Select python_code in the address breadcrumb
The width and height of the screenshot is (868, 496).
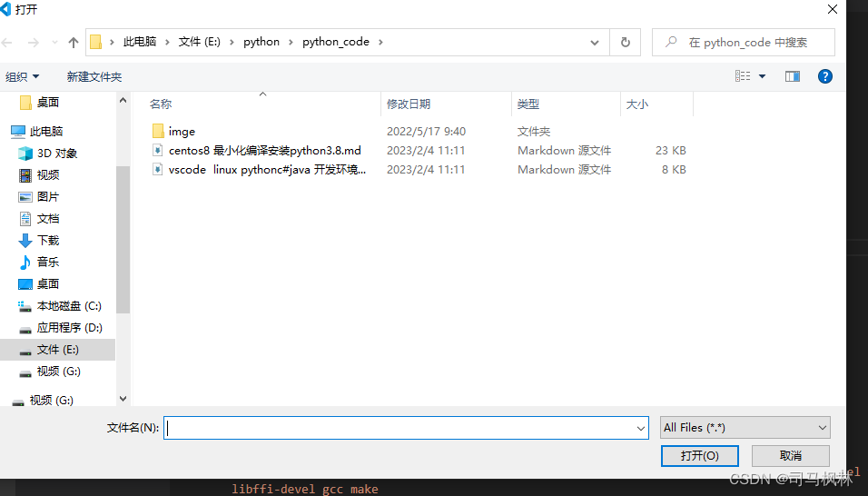pos(335,42)
